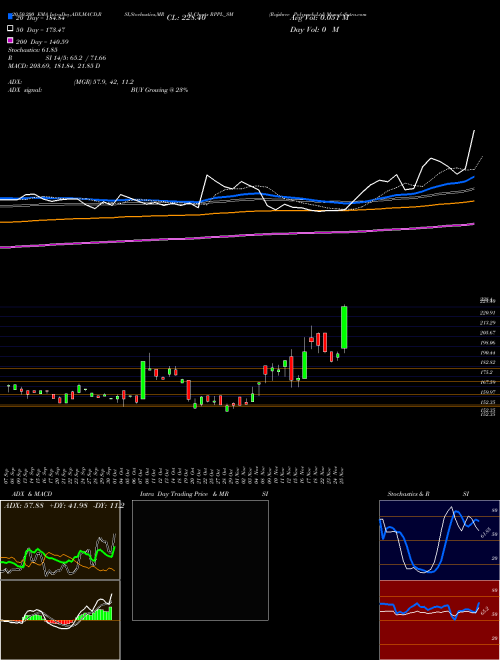Click the 'BUY Growing @ 28%' signal text
Image resolution: width=500 pixels, height=660 pixels.
tap(159, 90)
